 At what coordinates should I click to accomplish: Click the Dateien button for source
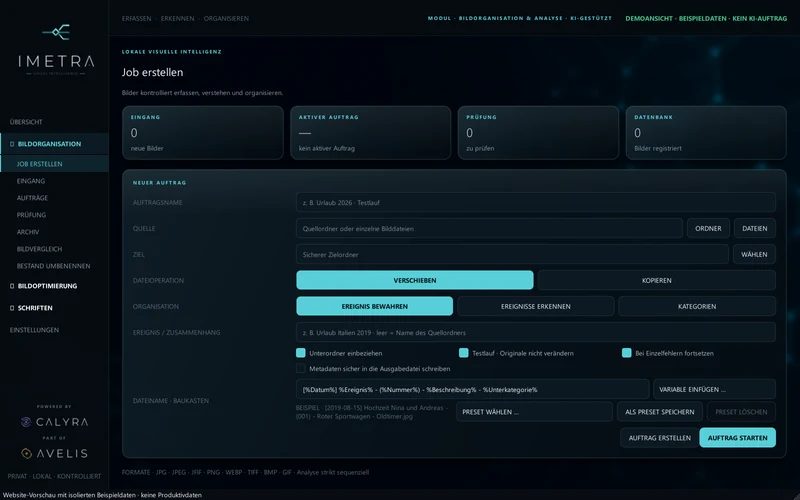(x=755, y=229)
